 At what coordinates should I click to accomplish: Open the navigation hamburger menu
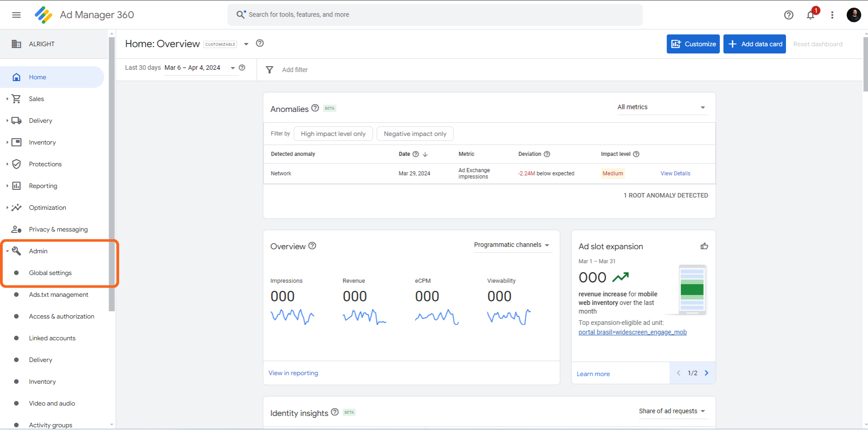coord(16,15)
